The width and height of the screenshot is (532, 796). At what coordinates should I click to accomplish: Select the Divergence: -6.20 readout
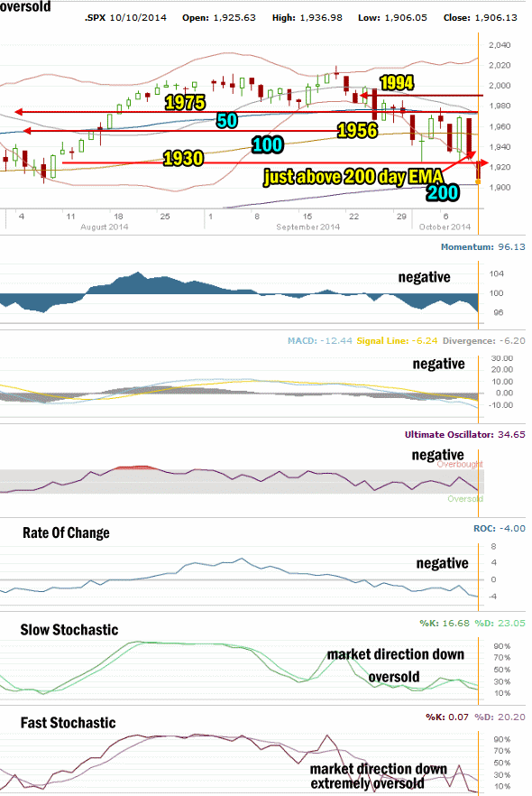(x=484, y=340)
